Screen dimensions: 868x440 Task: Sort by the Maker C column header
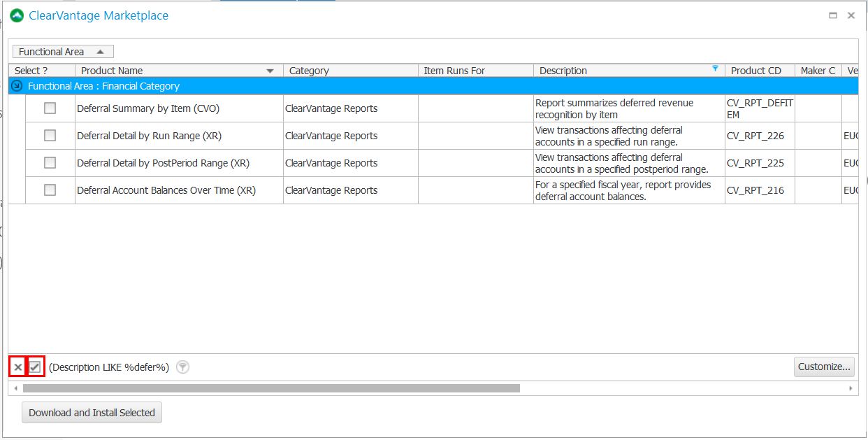coord(818,71)
